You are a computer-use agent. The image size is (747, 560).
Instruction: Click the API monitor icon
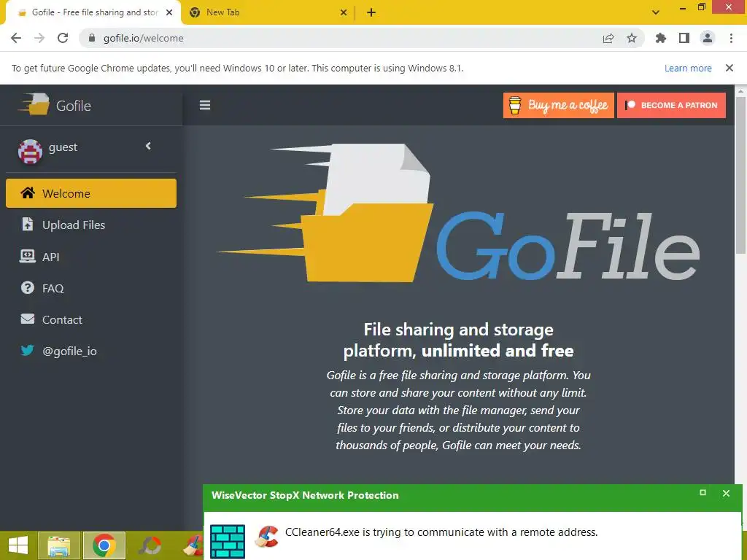pos(28,256)
